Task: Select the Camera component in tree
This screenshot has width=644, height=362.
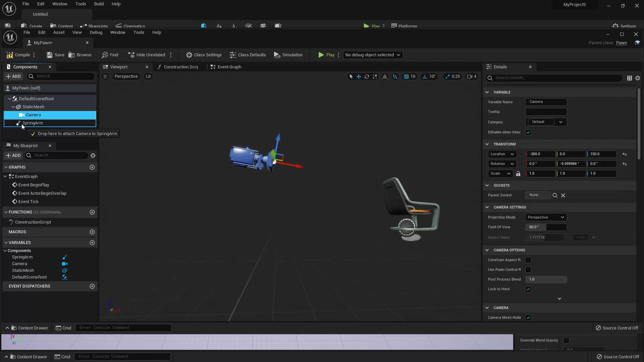Action: 50,115
